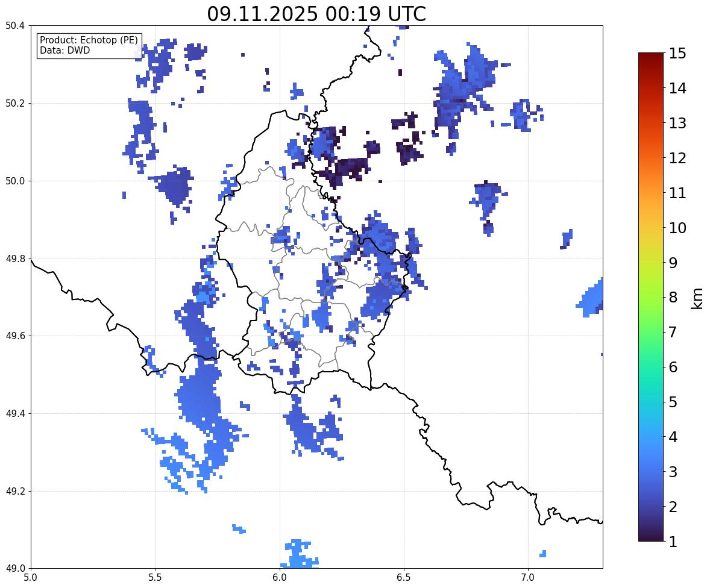Click the 'Product: Echotop (PE)' legend line
The width and height of the screenshot is (710, 588).
click(x=89, y=40)
